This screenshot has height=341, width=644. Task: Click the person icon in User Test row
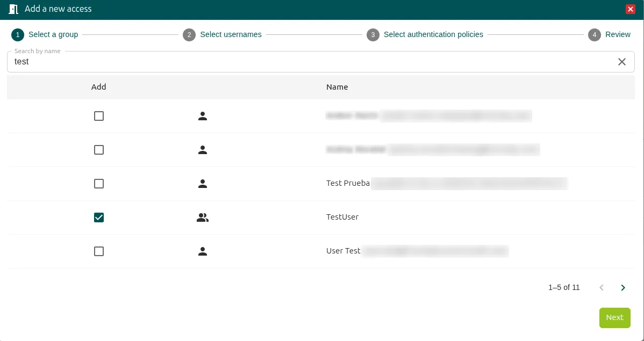pyautogui.click(x=203, y=251)
